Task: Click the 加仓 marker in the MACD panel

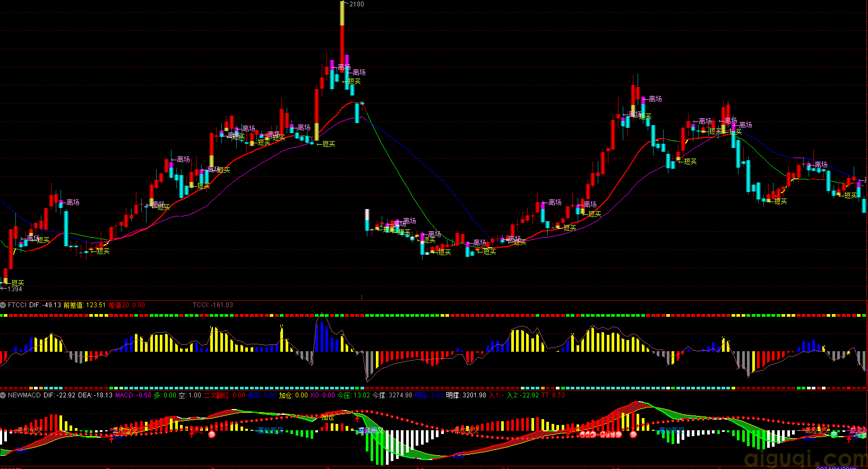Action: click(x=328, y=418)
